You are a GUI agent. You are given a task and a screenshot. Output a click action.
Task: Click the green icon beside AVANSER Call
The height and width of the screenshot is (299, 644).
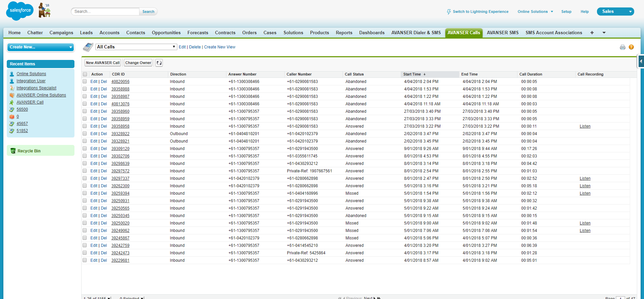[12, 102]
